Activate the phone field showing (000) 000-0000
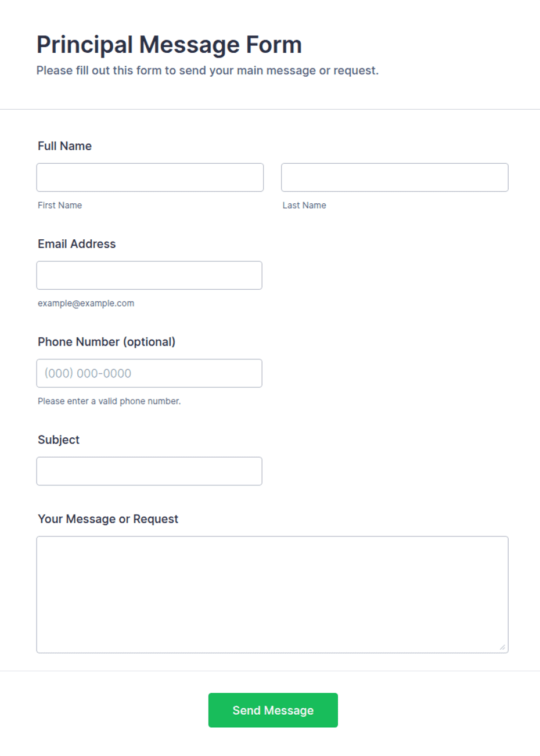This screenshot has width=540, height=756. [149, 373]
